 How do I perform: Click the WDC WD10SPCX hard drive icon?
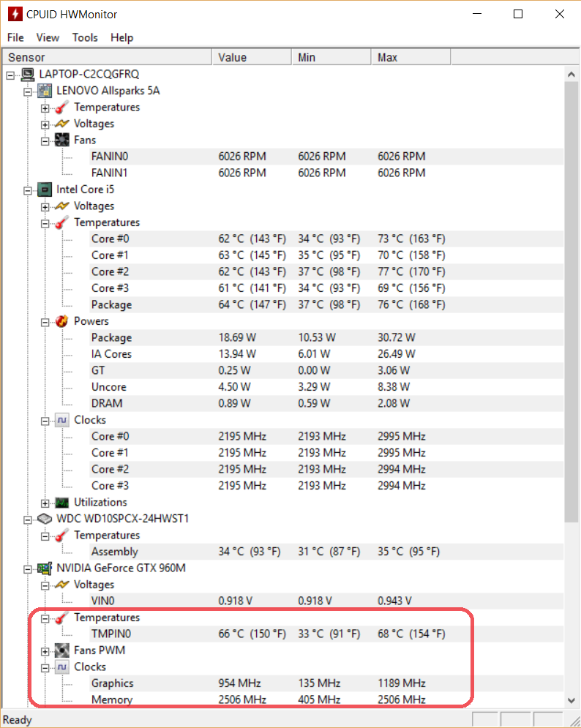point(45,519)
